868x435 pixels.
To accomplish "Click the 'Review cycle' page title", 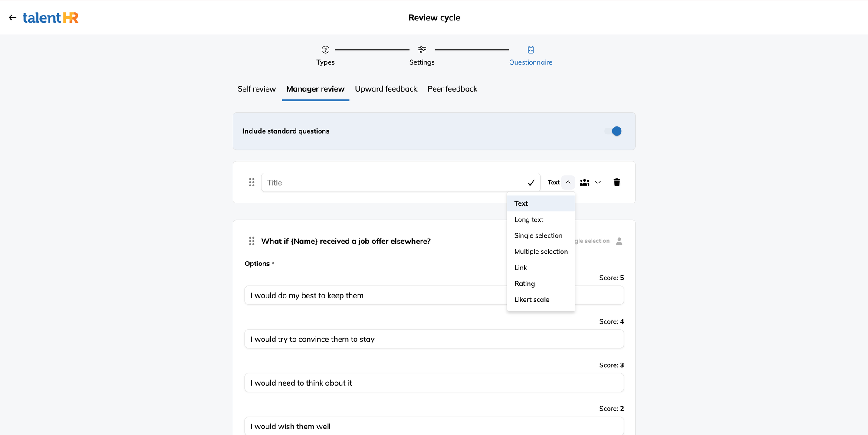I will point(434,18).
